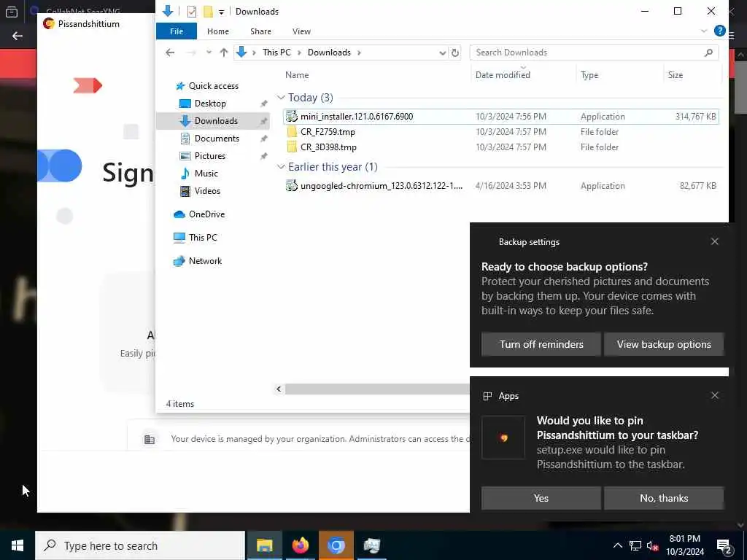Click the Properties checkmark quick-access icon
Screen dimensions: 747x560
192,12
